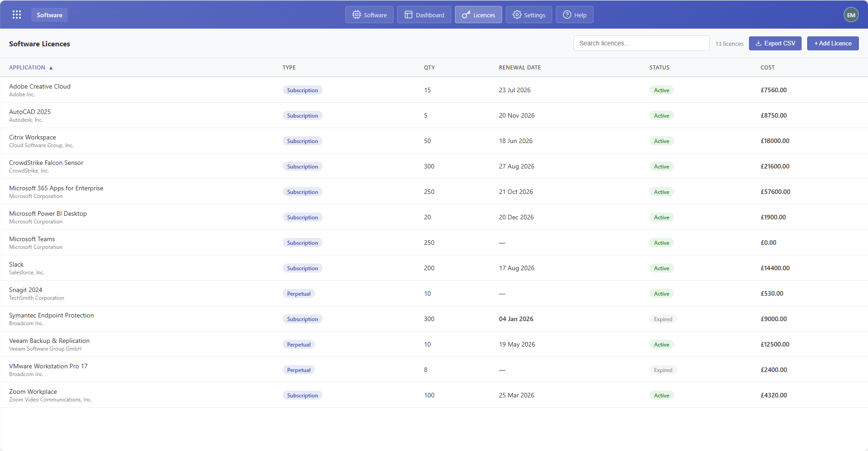Click the Perpetual badge for VMware Workstation
The image size is (868, 451).
[x=299, y=370]
